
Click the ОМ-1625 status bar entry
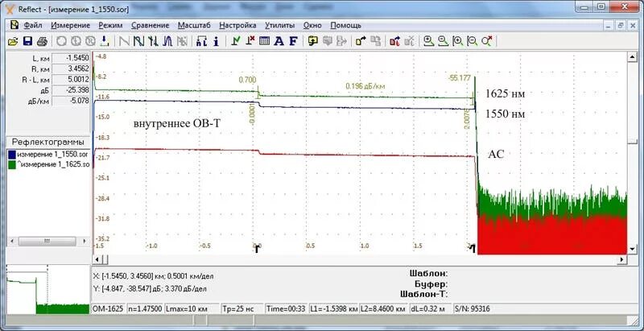coord(108,308)
